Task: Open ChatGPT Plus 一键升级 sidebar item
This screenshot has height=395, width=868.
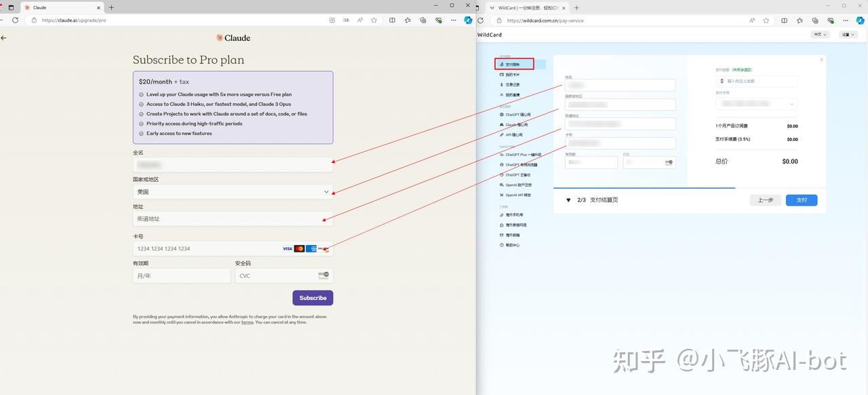Action: click(x=521, y=155)
